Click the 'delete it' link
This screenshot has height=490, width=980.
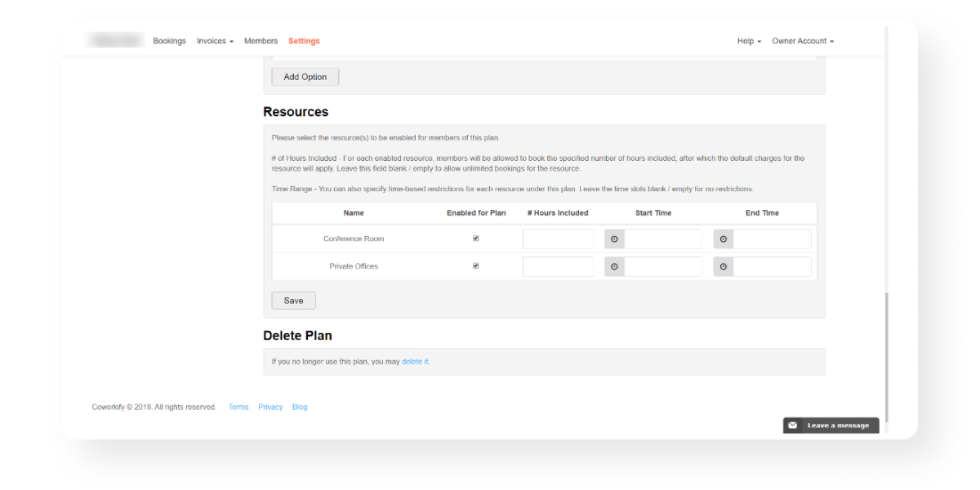pos(415,362)
